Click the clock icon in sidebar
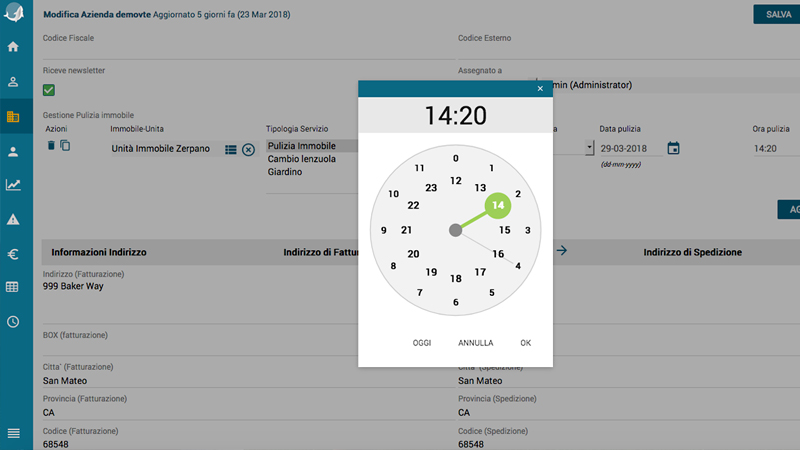800x450 pixels. click(13, 322)
